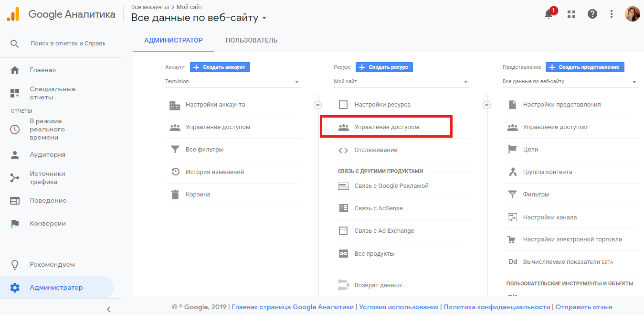Click the Конверсии flag icon
The width and height of the screenshot is (644, 315).
[x=15, y=223]
